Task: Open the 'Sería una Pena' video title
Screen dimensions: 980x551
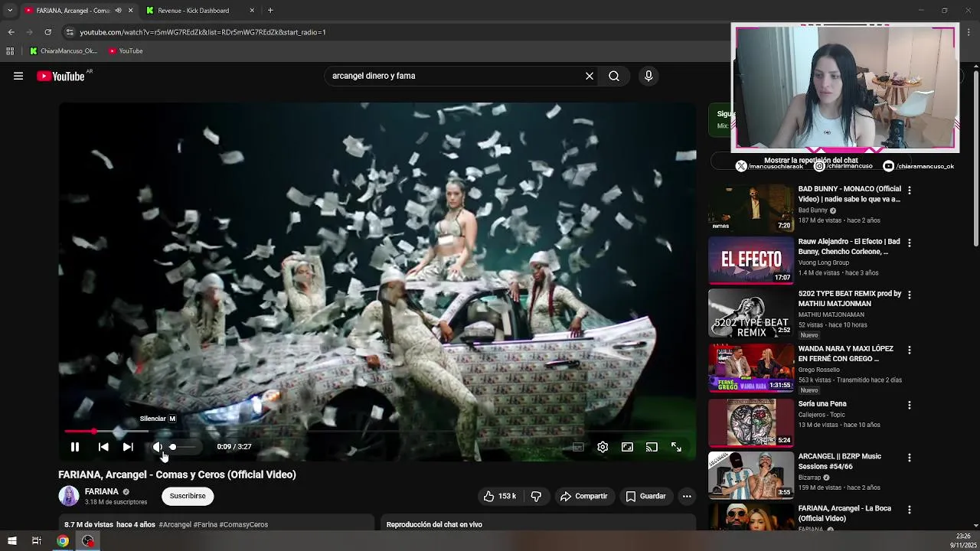Action: point(822,404)
